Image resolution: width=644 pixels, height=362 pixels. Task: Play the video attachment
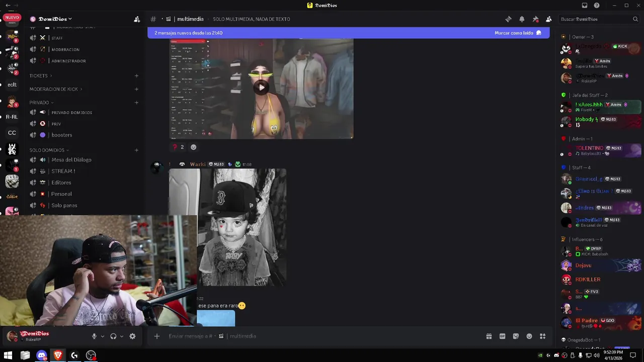coord(261,87)
